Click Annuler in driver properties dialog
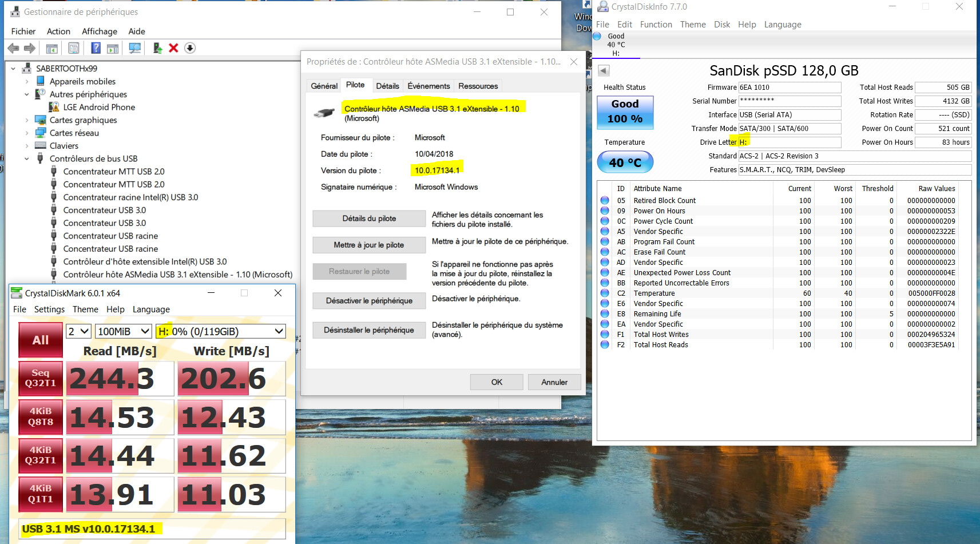The image size is (980, 544). pos(554,382)
